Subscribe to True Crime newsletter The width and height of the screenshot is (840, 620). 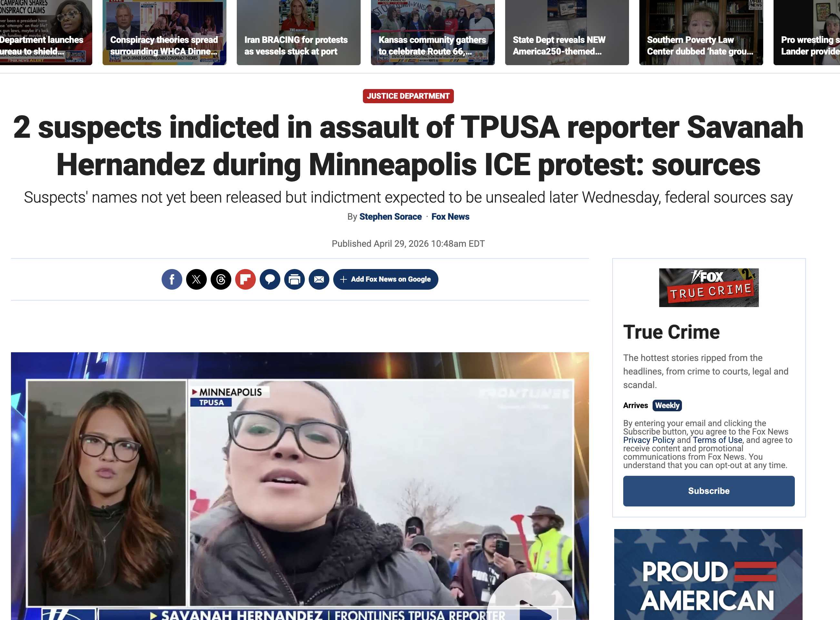pyautogui.click(x=709, y=491)
